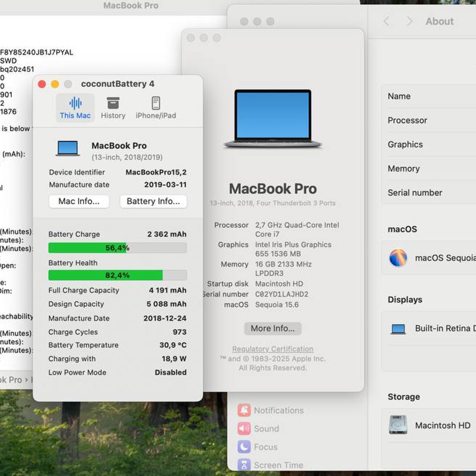The height and width of the screenshot is (476, 476).
Task: Click Device Identifier MacBookPro15,2 value
Action: [x=156, y=172]
